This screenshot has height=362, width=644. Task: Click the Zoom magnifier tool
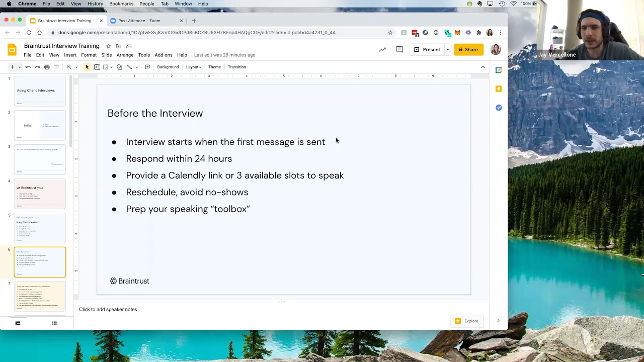click(x=69, y=67)
